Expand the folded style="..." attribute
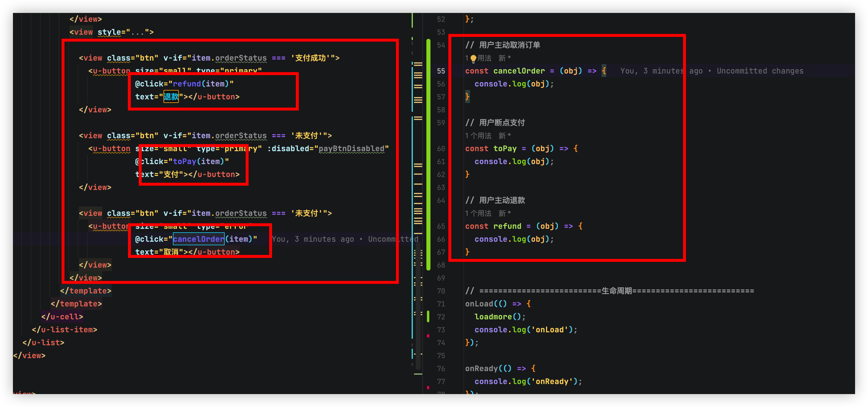This screenshot has width=868, height=407. click(138, 32)
